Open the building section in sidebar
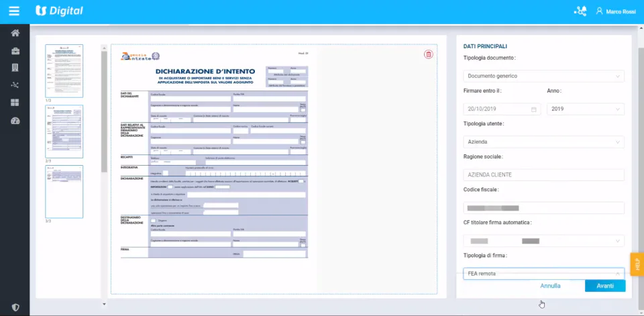Image resolution: width=644 pixels, height=316 pixels. pyautogui.click(x=15, y=68)
